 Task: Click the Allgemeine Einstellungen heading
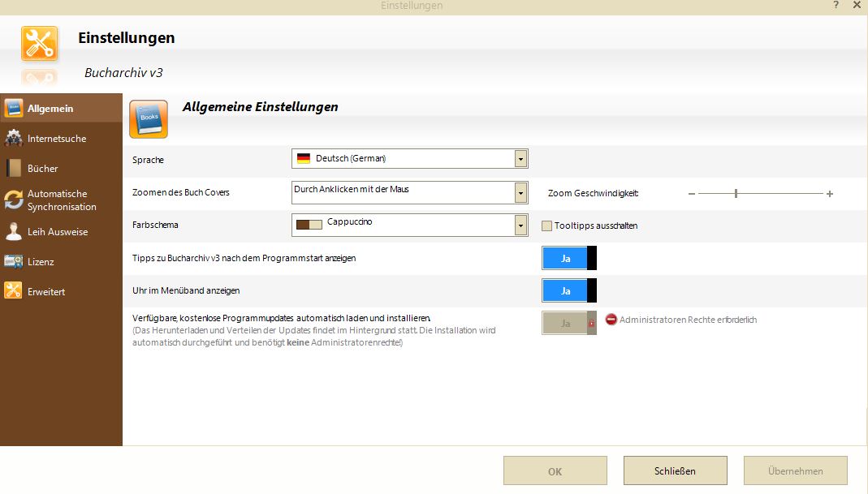click(x=260, y=107)
